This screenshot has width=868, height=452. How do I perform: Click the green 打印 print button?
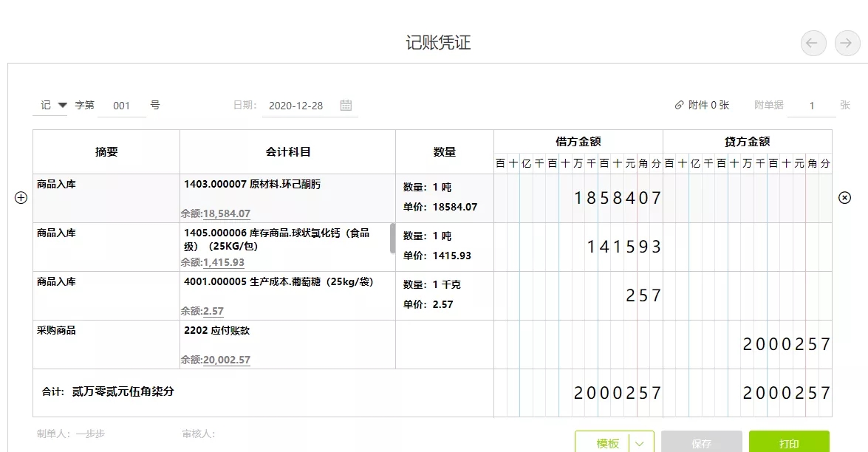(790, 442)
